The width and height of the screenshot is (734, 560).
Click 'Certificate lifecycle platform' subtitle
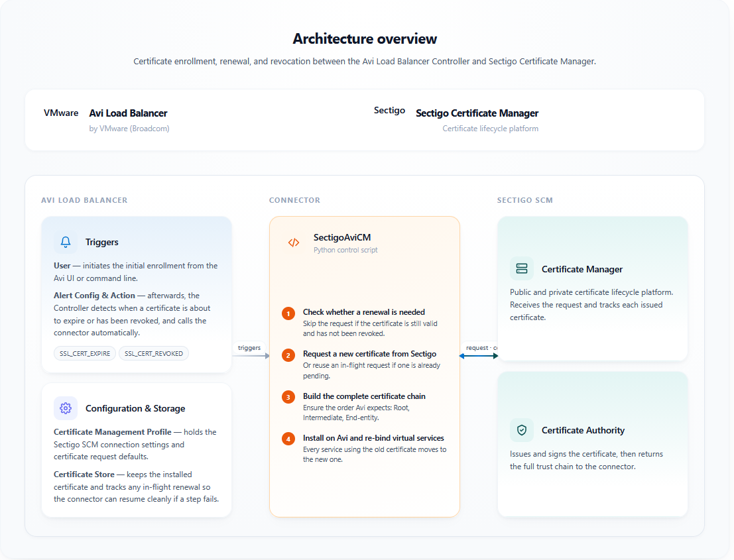click(x=490, y=129)
